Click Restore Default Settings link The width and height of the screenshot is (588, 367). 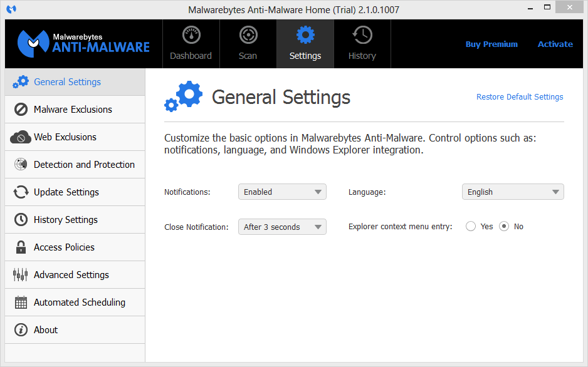pos(520,96)
